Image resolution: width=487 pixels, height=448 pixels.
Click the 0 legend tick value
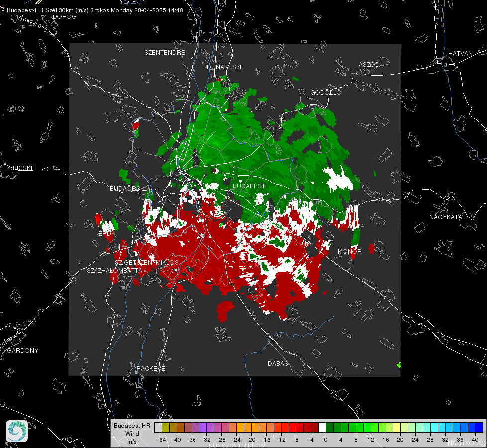[326, 440]
